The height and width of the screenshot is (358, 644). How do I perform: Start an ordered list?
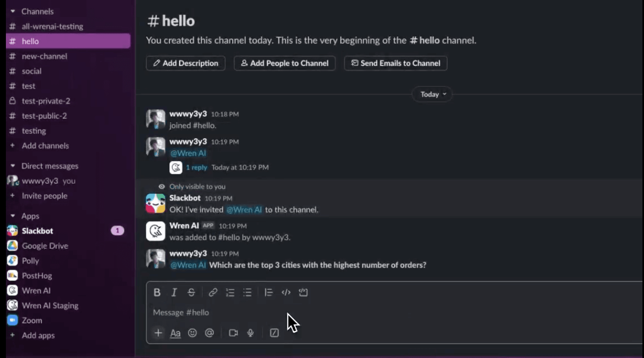coord(230,292)
